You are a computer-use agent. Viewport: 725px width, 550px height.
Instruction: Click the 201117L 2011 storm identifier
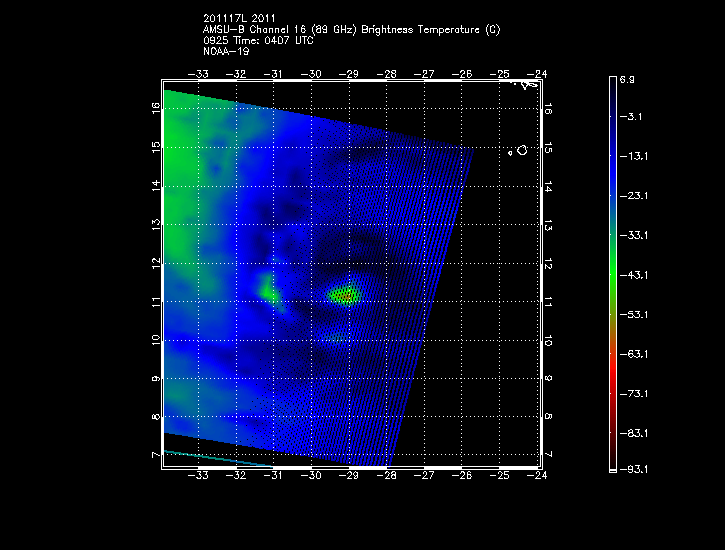point(236,19)
